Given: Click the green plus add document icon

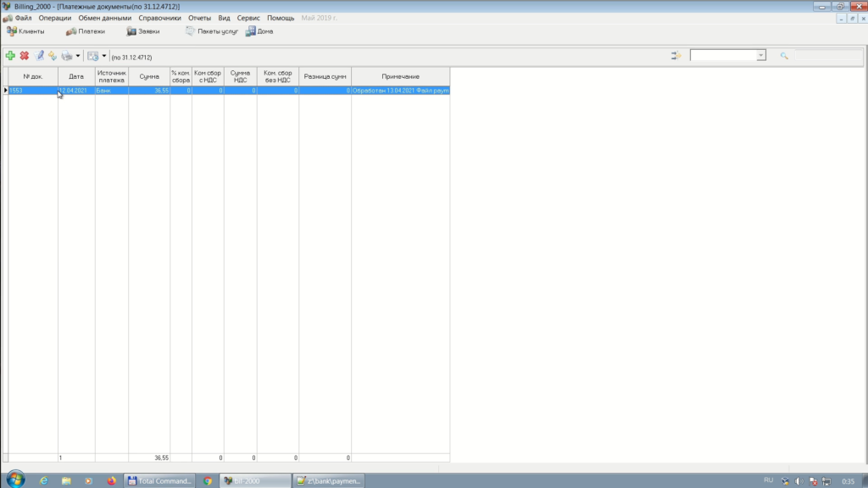Looking at the screenshot, I should click(10, 56).
